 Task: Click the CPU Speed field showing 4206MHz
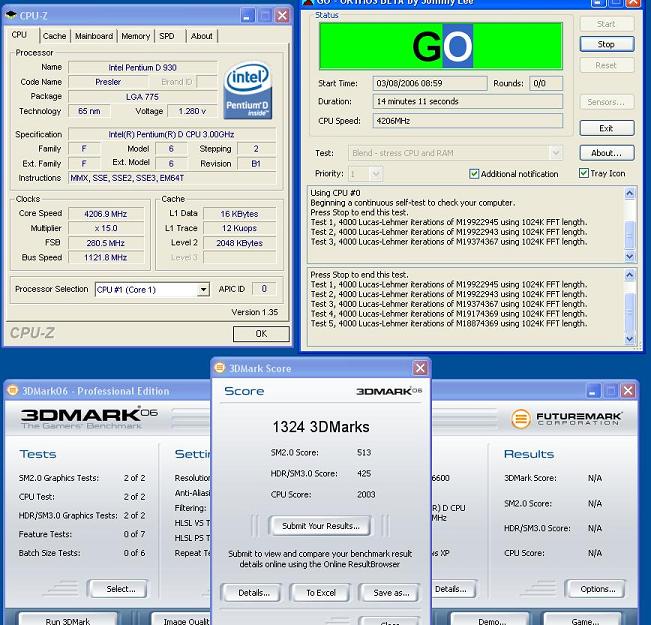[x=467, y=121]
